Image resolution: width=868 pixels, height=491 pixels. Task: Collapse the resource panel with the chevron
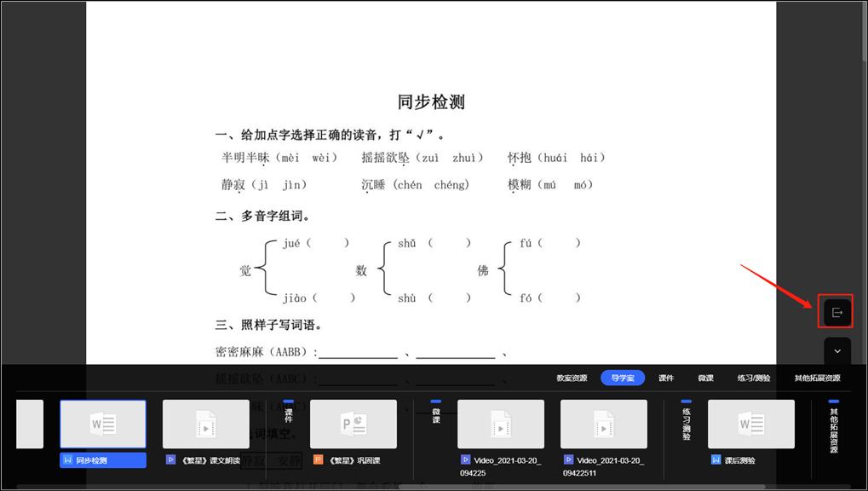click(x=837, y=351)
